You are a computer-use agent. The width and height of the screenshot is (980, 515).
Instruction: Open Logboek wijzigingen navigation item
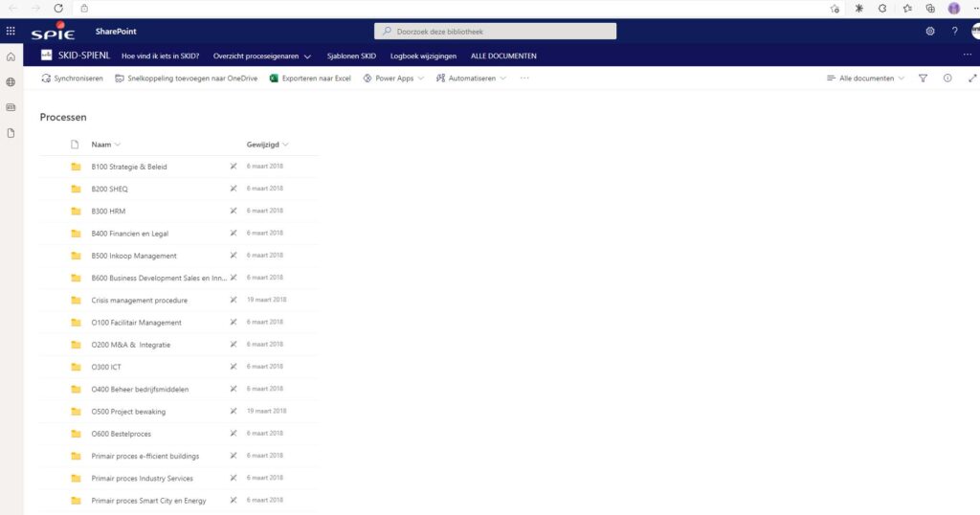(423, 56)
